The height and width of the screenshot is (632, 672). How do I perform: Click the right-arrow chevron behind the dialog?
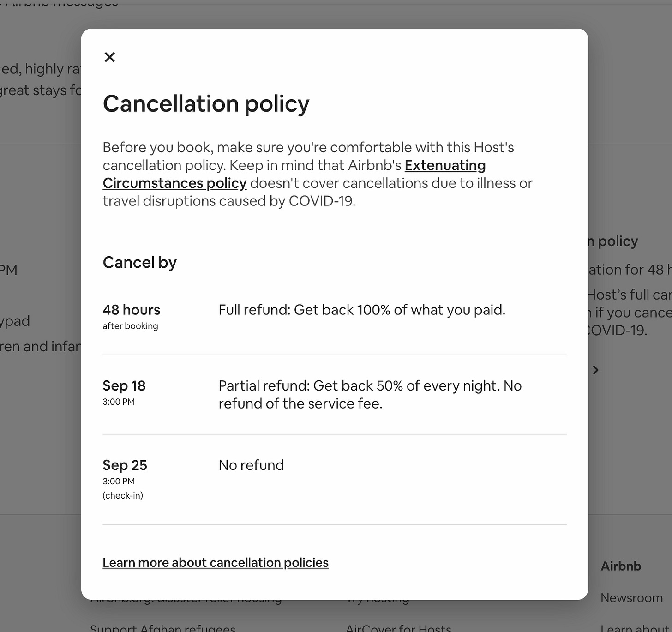tap(595, 370)
